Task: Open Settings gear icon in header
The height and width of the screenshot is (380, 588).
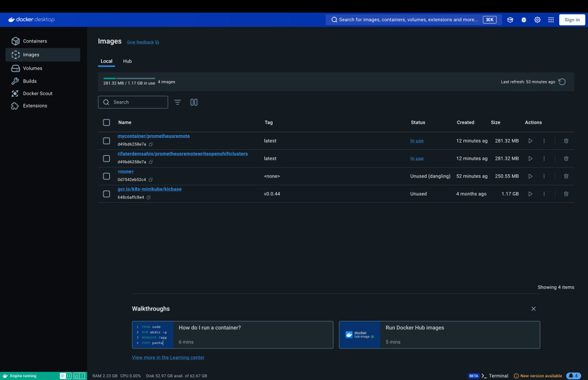Action: 537,20
